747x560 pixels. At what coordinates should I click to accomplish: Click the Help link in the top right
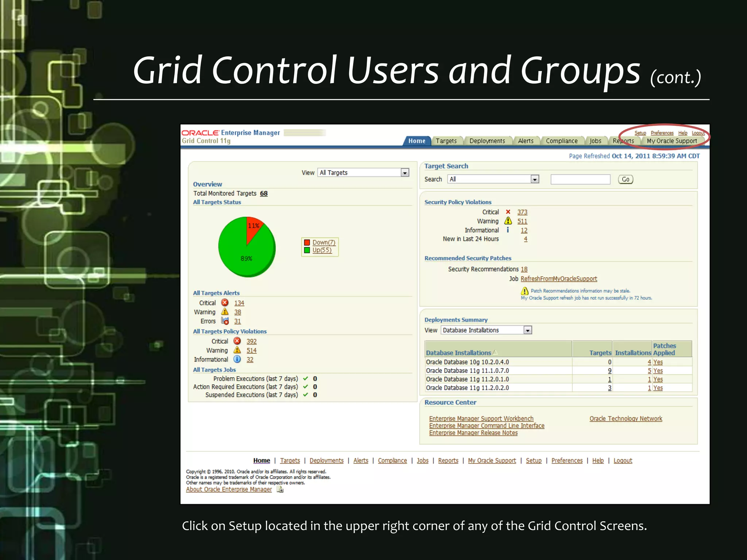tap(683, 133)
